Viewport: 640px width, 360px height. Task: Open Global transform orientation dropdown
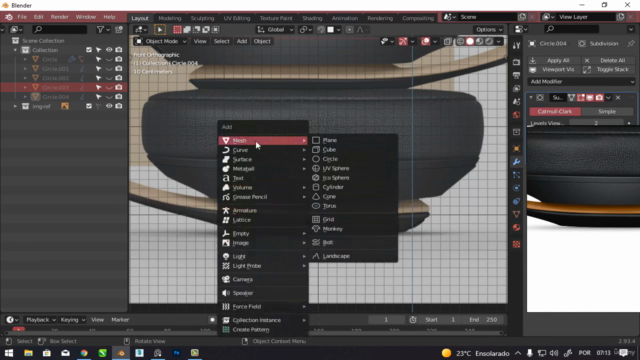(x=275, y=29)
